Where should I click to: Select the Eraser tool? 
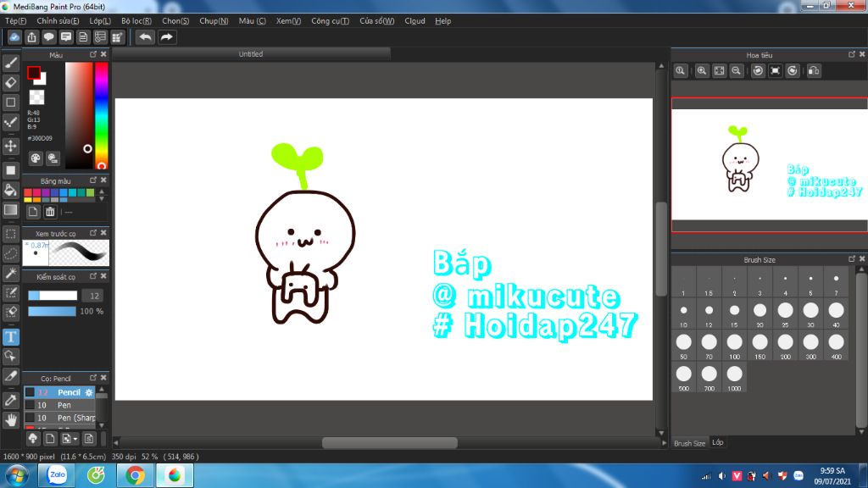10,82
